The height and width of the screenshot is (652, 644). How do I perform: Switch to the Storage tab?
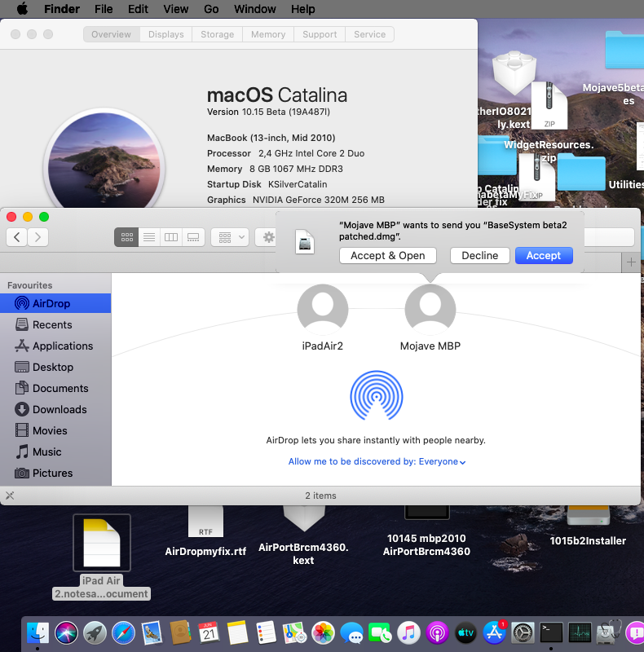217,34
